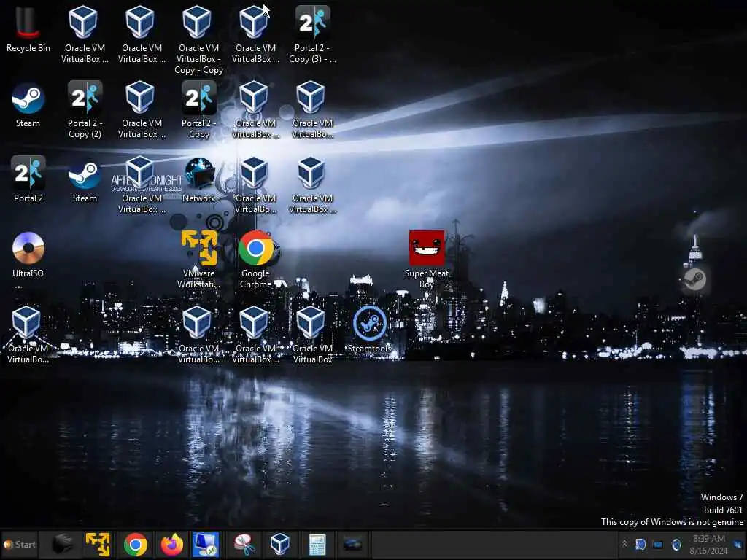Open Calculator from the taskbar

click(317, 544)
